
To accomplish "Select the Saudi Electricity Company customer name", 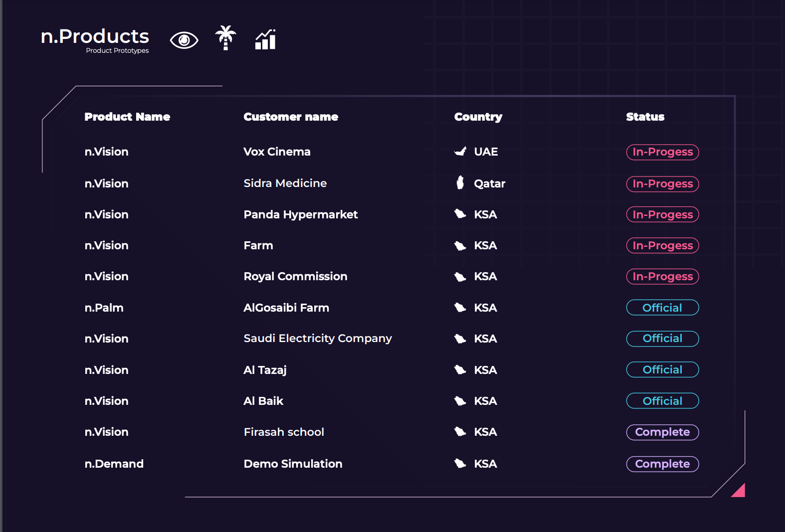I will 318,339.
